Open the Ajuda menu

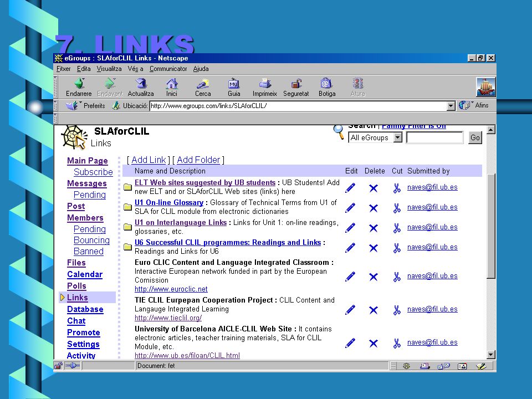pos(201,69)
